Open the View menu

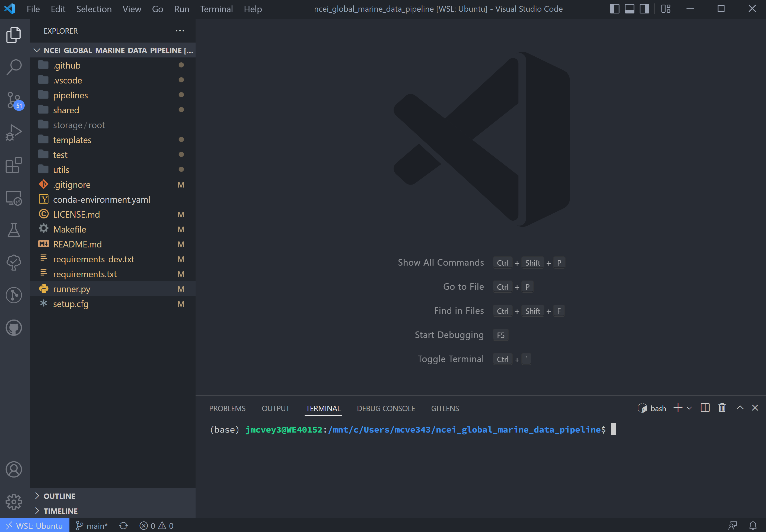pos(132,9)
